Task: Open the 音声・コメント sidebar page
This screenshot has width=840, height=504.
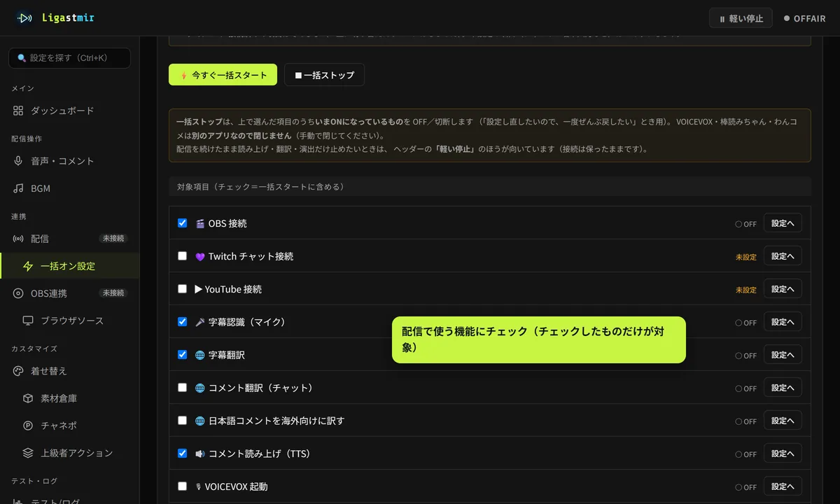Action: pyautogui.click(x=69, y=161)
